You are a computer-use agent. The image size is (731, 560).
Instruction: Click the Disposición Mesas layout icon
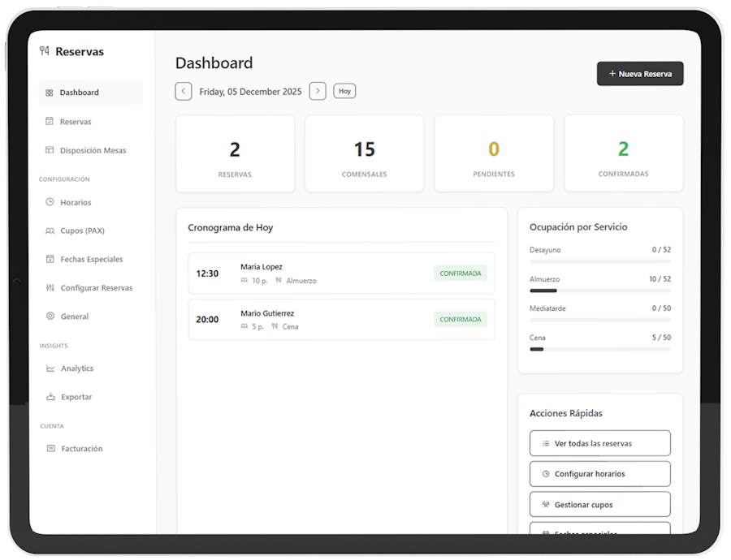[x=50, y=150]
